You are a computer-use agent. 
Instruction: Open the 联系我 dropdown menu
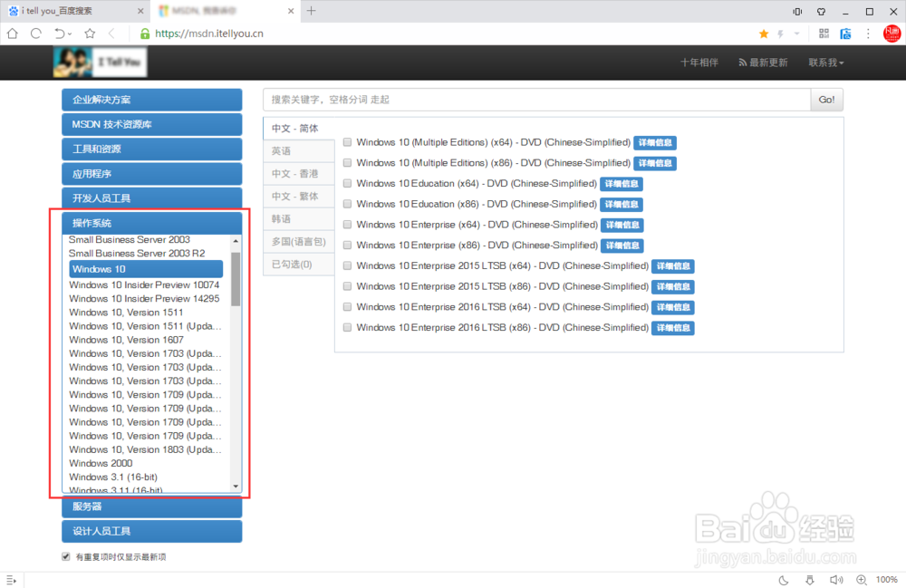point(825,63)
